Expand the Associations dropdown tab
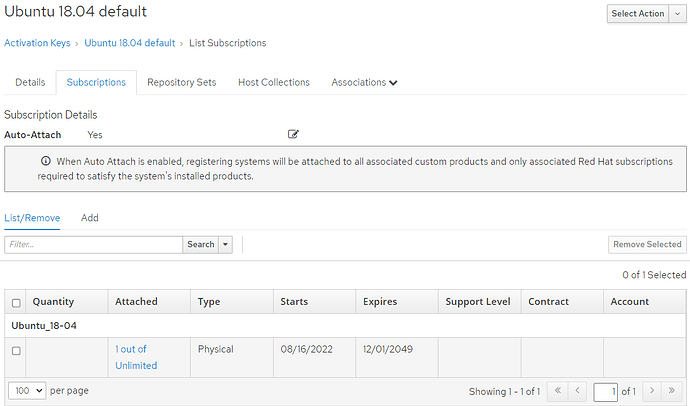Viewport: 690px width, 406px height. pyautogui.click(x=364, y=82)
